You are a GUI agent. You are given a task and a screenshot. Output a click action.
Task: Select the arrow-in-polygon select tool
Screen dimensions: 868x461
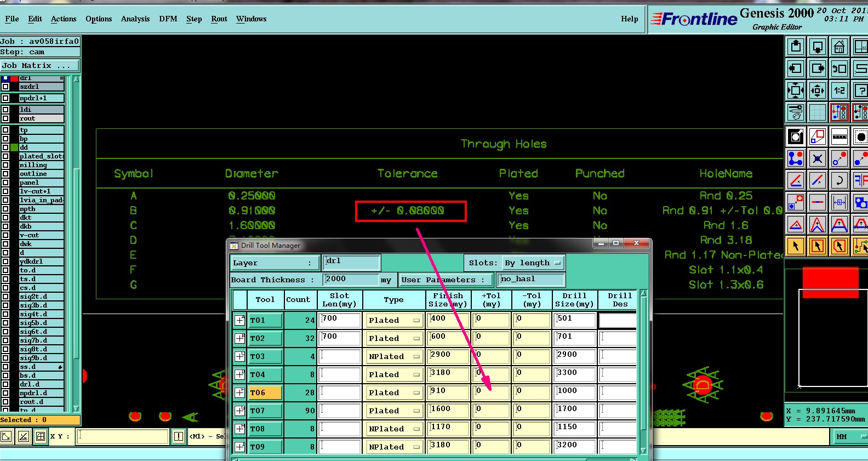(x=839, y=246)
